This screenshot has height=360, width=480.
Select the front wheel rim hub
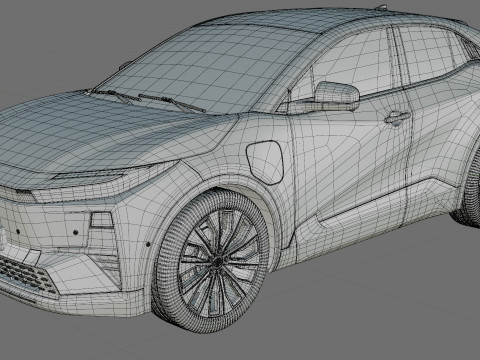pyautogui.click(x=218, y=262)
